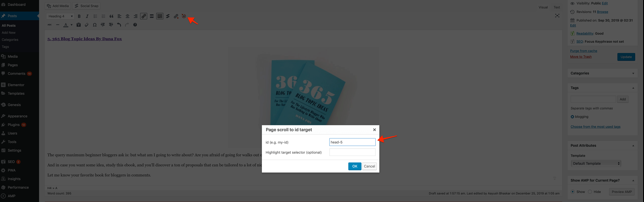The height and width of the screenshot is (202, 644).
Task: Open the special character (Omega) picker
Action: click(95, 25)
